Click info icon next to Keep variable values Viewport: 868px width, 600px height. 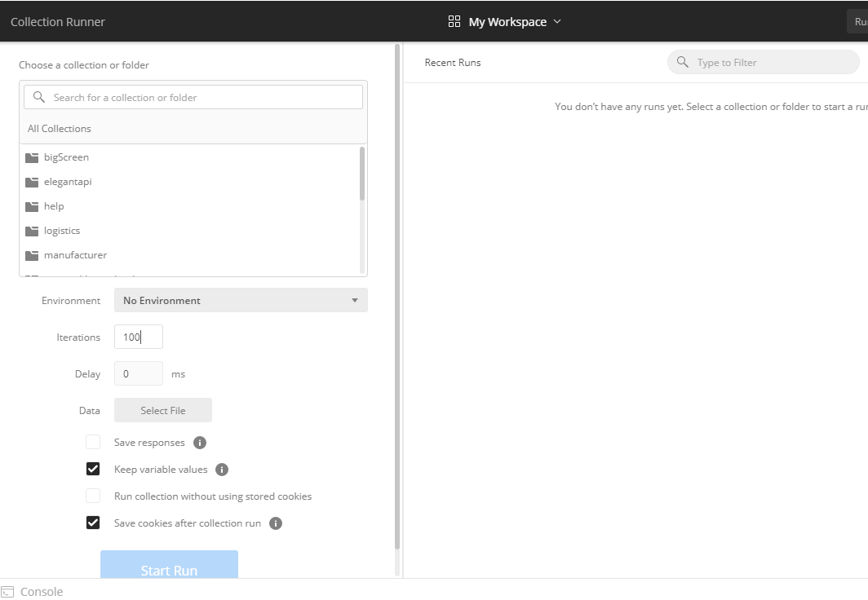click(x=221, y=470)
